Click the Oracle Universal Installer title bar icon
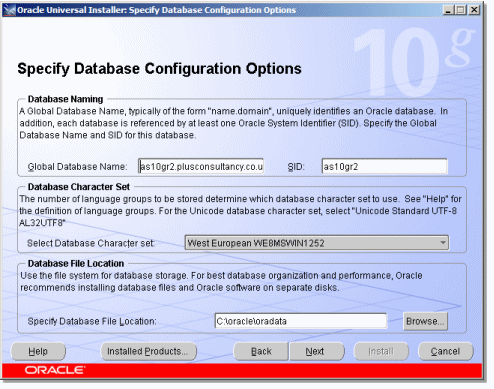The image size is (494, 389). click(9, 10)
